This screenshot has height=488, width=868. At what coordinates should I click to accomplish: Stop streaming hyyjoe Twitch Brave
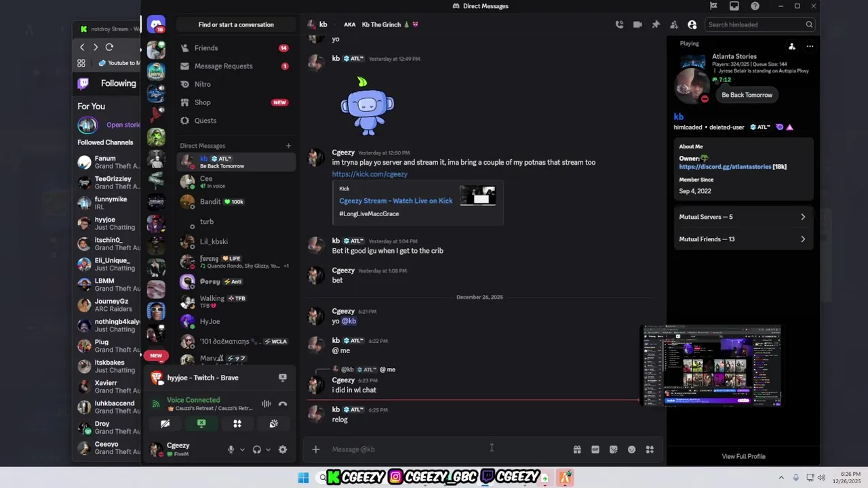(283, 378)
